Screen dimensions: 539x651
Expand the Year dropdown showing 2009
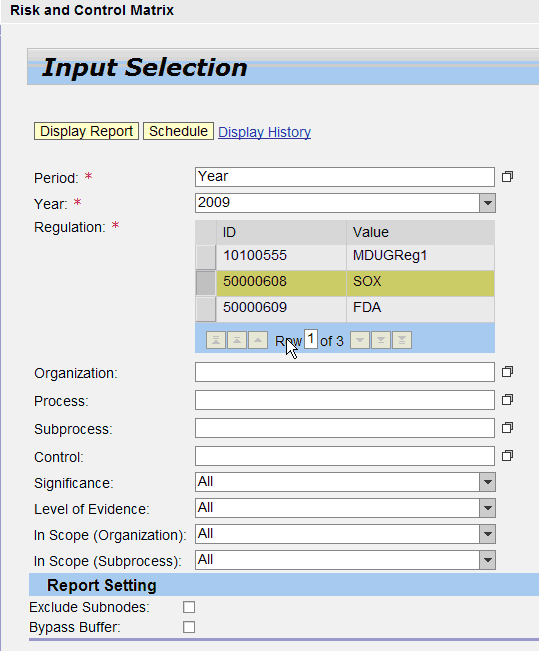pos(488,203)
